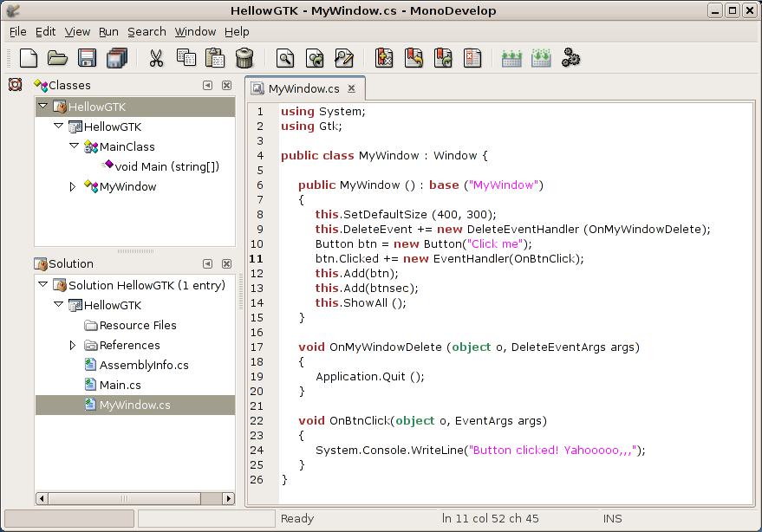Click the Ready status bar message
The width and height of the screenshot is (762, 532).
coord(297,518)
